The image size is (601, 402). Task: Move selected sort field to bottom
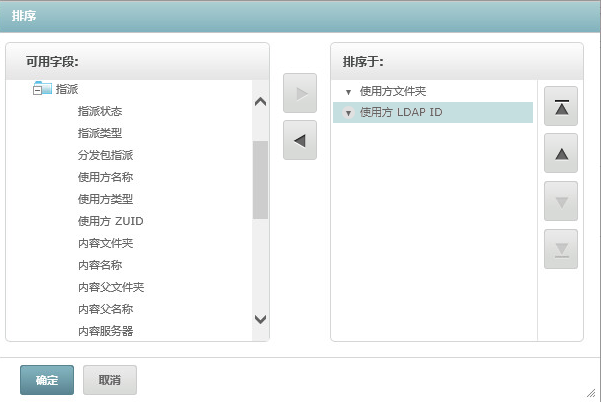(x=561, y=249)
